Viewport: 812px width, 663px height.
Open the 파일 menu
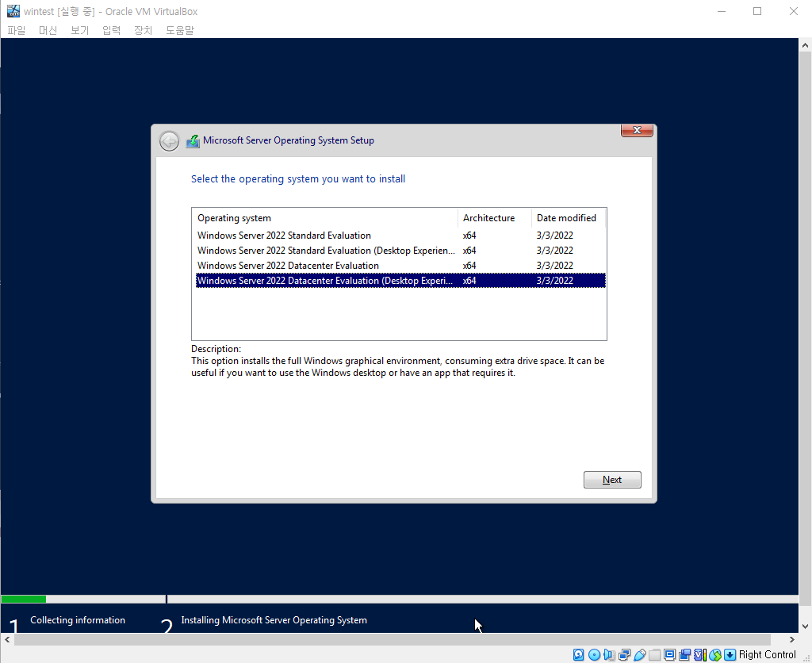click(17, 30)
